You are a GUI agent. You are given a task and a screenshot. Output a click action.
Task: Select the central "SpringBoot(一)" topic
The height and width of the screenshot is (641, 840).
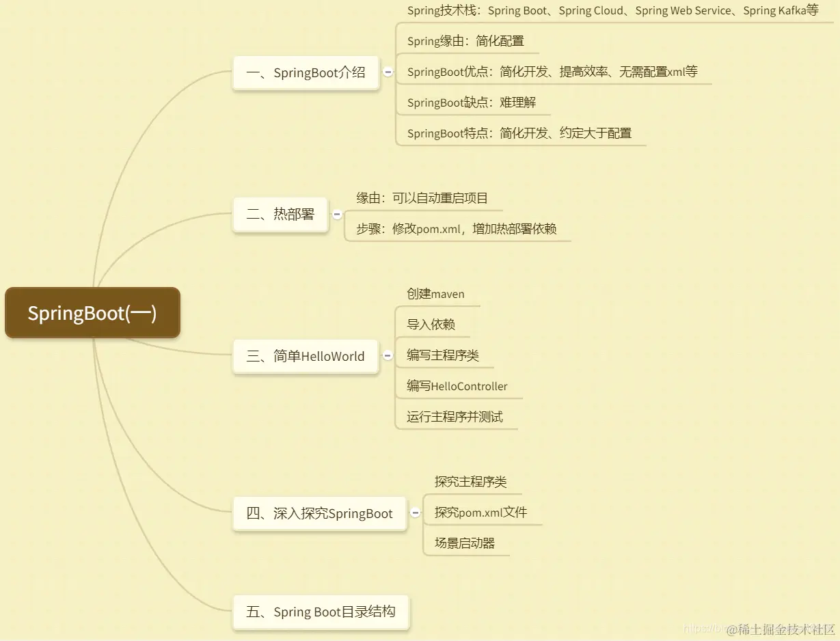92,313
